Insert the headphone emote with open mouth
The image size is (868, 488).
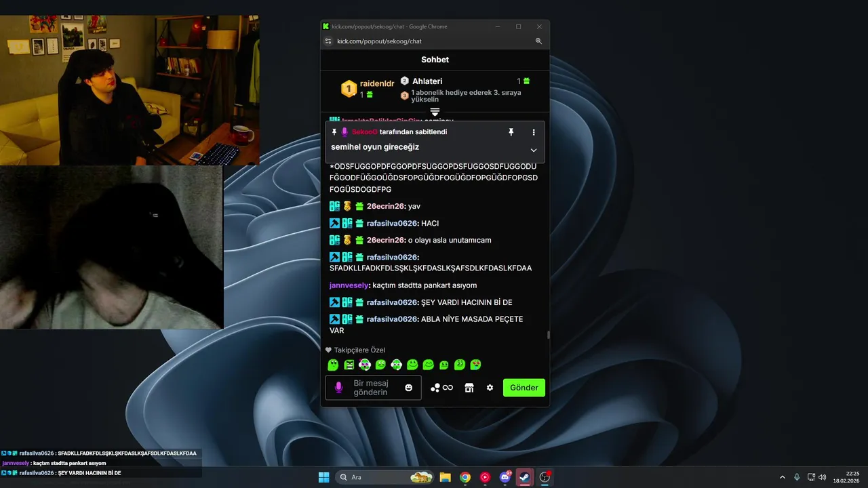point(397,365)
